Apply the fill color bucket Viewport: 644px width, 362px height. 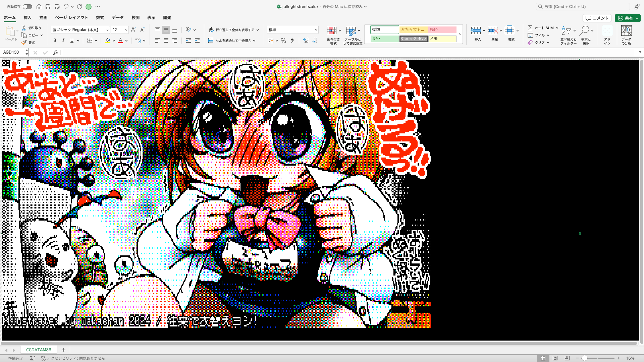pos(108,41)
